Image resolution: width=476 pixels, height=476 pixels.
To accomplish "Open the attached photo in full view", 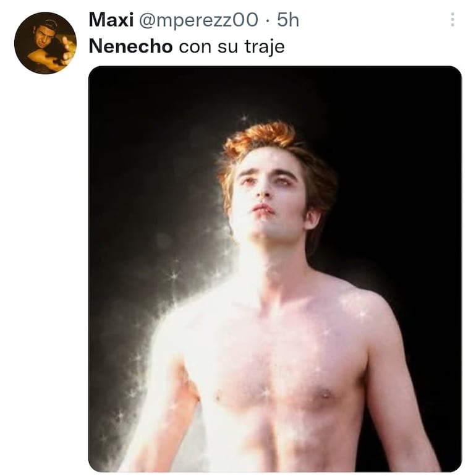I will 275,269.
